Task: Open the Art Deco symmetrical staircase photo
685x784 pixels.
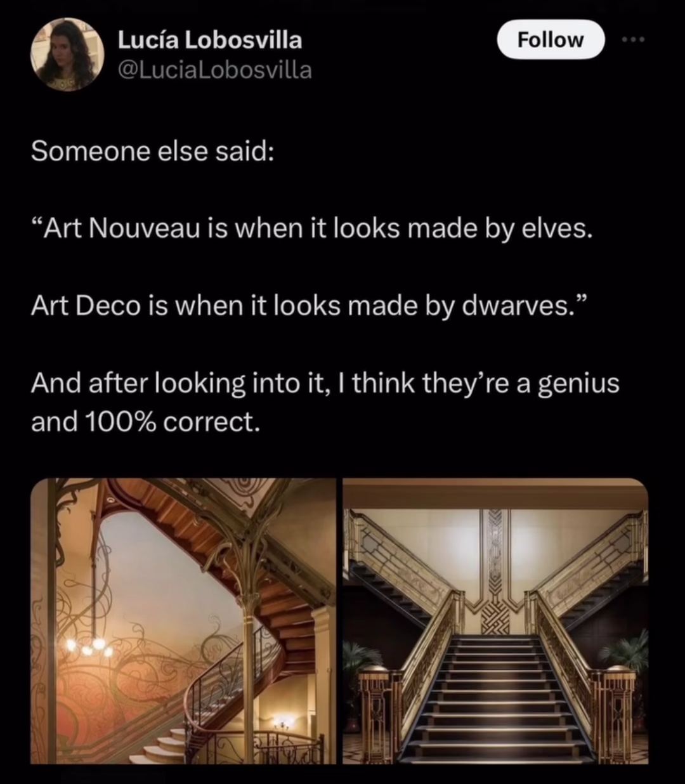Action: pos(496,621)
